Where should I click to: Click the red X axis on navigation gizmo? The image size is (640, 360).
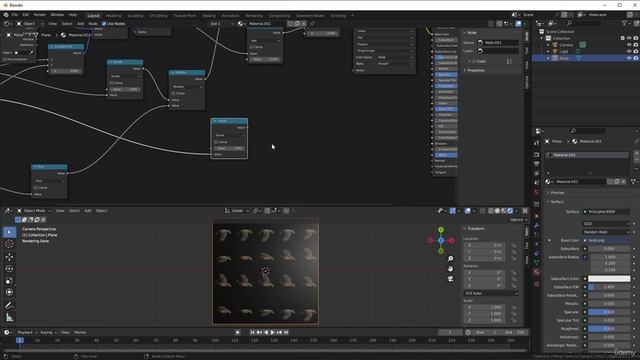[451, 241]
